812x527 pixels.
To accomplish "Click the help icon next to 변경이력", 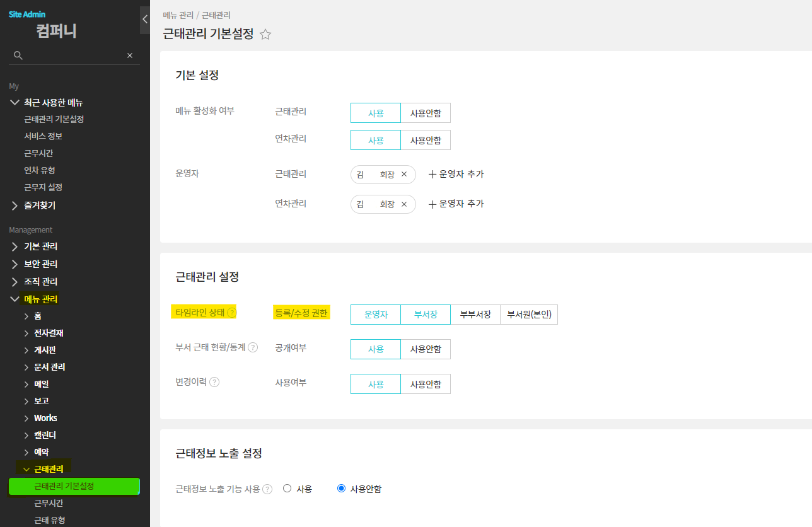I will coord(214,382).
